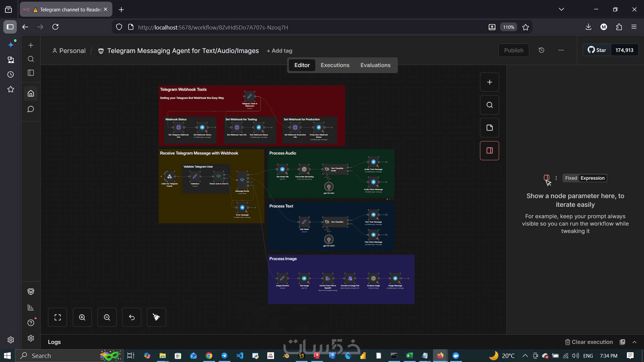The width and height of the screenshot is (644, 362).
Task: Open the add node plus button
Action: (x=489, y=82)
